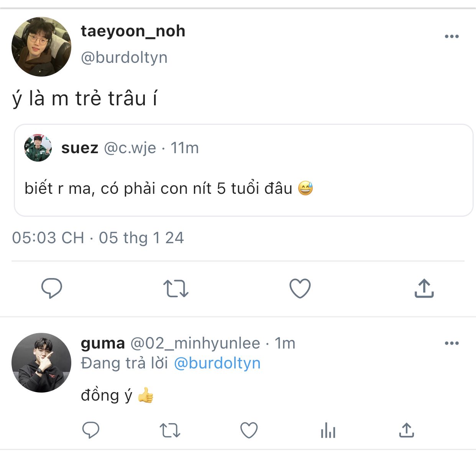Click the @burdoltyn handle under taeyoon_noh
This screenshot has height=455, width=476.
[x=124, y=57]
